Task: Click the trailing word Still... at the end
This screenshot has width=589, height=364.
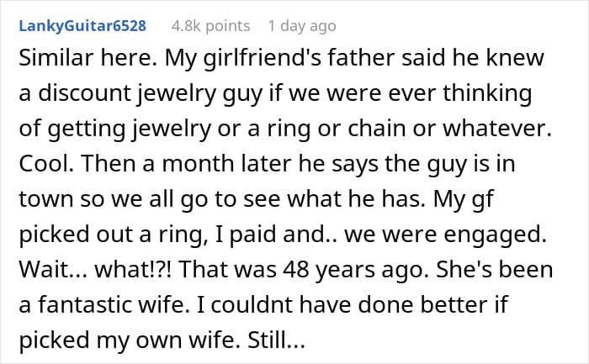Action: tap(276, 340)
